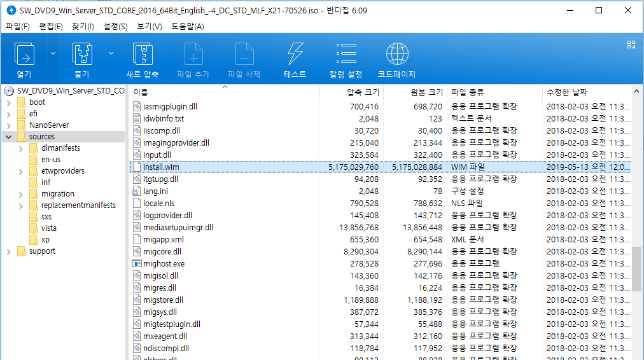Select the en-us folder in tree

(51, 159)
